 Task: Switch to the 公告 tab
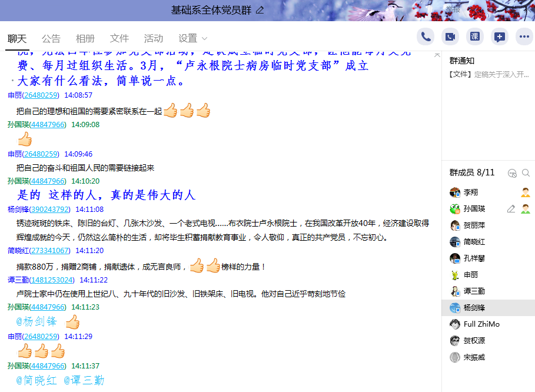click(51, 38)
